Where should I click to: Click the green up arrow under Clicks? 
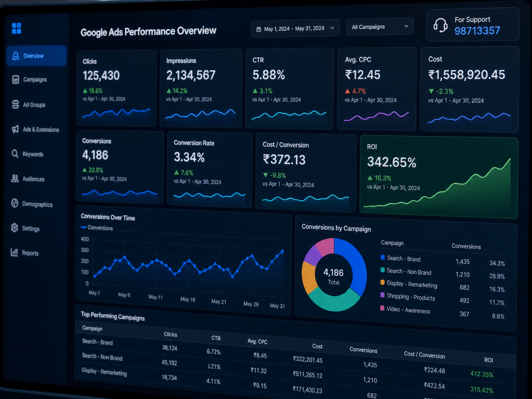tap(85, 91)
